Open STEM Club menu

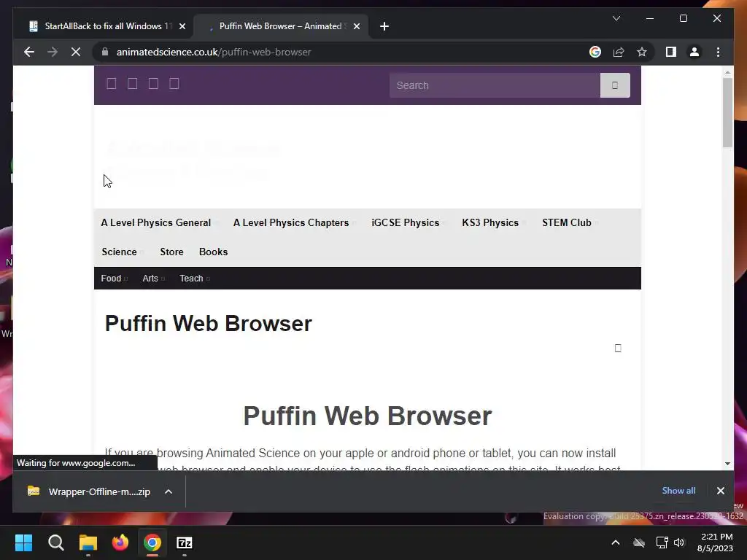[566, 223]
